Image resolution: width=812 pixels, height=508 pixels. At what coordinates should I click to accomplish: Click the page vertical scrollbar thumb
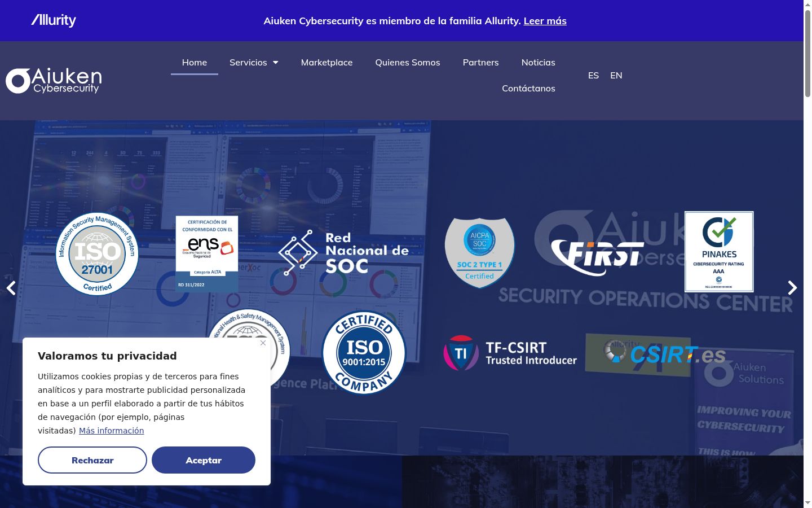pos(807,54)
